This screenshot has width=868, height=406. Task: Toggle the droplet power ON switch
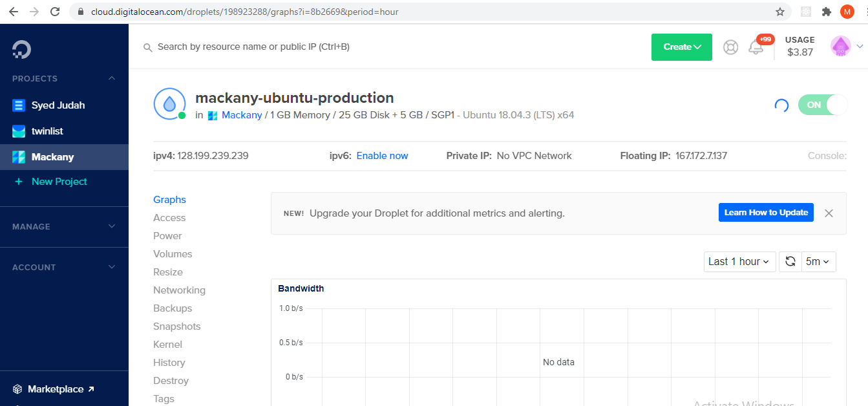pos(822,105)
